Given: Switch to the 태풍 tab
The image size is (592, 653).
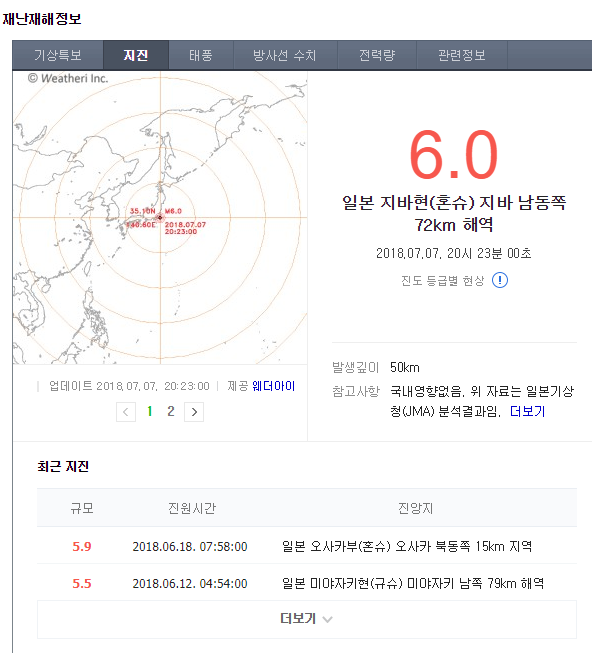Looking at the screenshot, I should tap(201, 55).
